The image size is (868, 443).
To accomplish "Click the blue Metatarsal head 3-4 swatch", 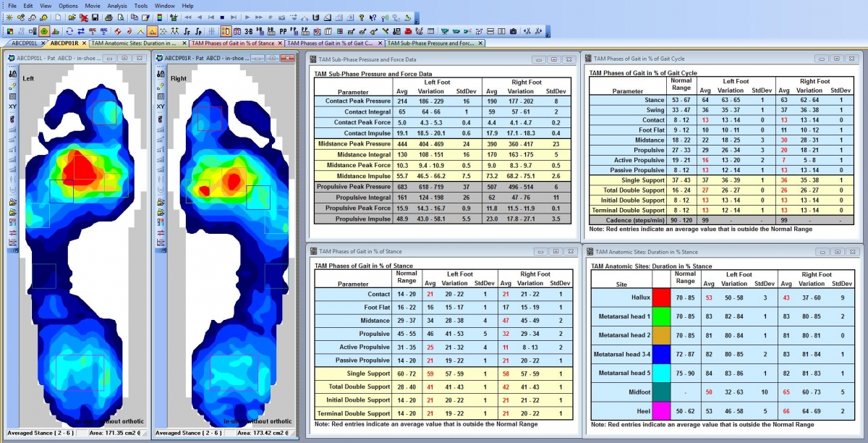I will click(x=661, y=354).
